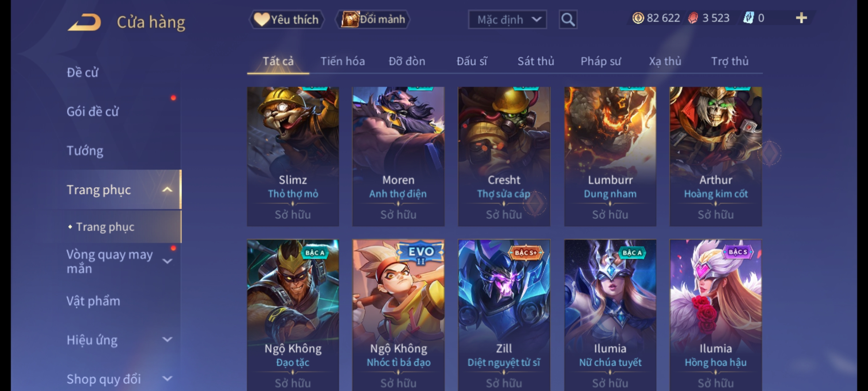868x391 pixels.
Task: Open Yêu thích heart favorites
Action: coord(286,19)
